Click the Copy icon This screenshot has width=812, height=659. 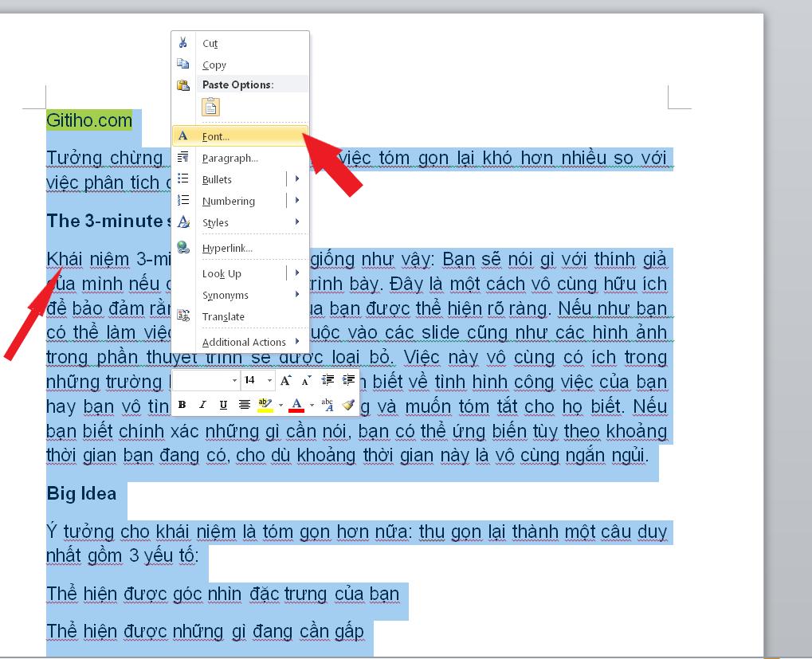click(x=182, y=65)
